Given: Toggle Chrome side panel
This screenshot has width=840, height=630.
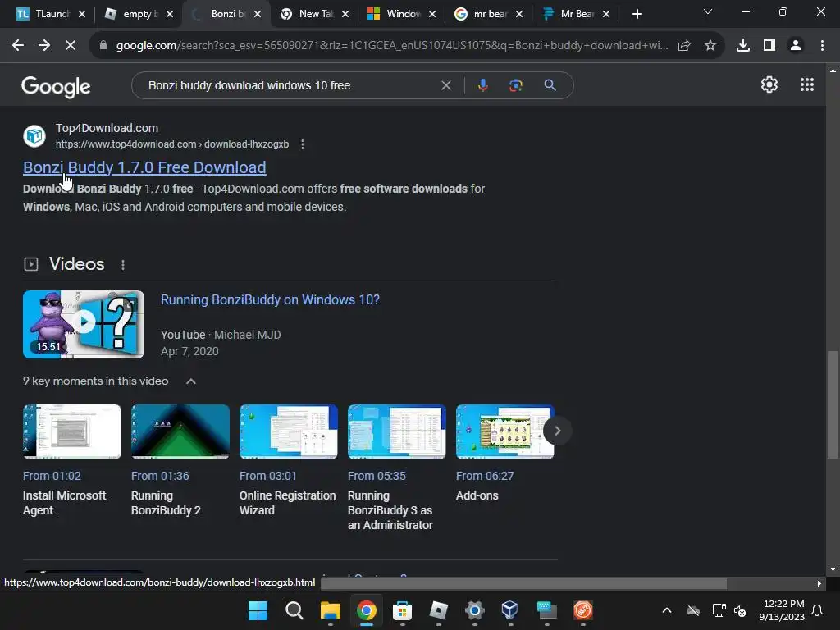Looking at the screenshot, I should point(769,46).
